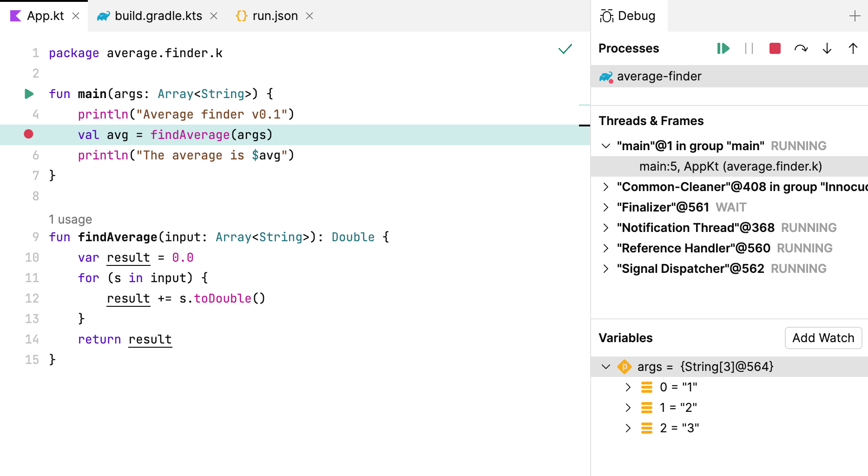Pause the running program
868x476 pixels.
(749, 48)
